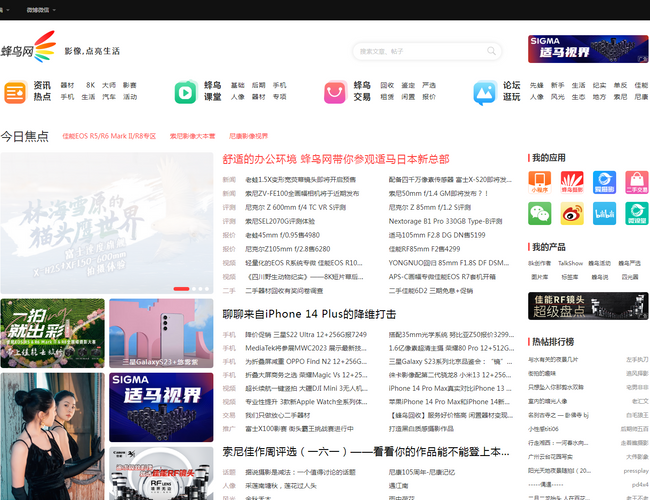Open article 索尼SEL2070G评测体验
Image resolution: width=650 pixels, height=500 pixels.
pyautogui.click(x=280, y=221)
